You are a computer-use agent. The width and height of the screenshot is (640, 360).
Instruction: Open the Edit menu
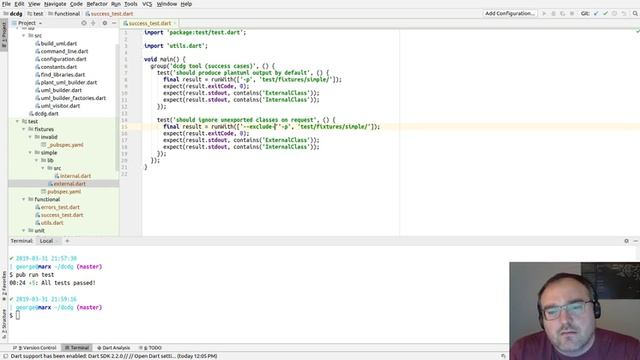[x=19, y=4]
